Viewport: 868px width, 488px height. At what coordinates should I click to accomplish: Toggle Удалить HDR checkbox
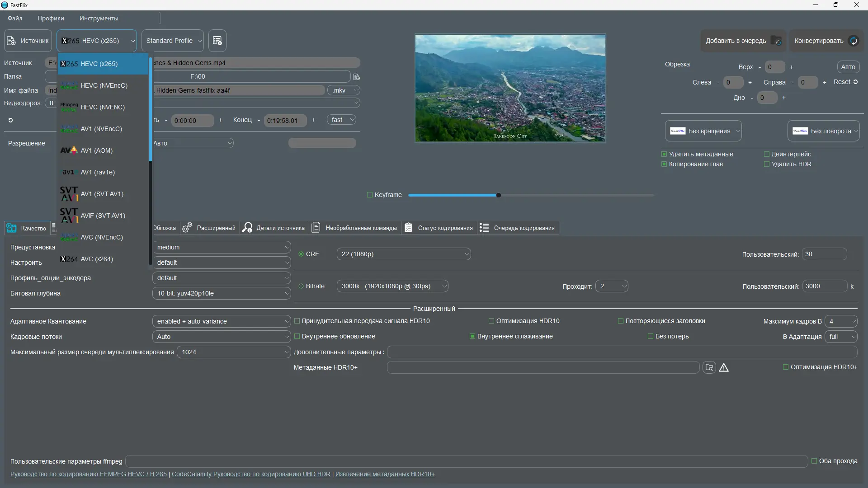[x=767, y=164]
